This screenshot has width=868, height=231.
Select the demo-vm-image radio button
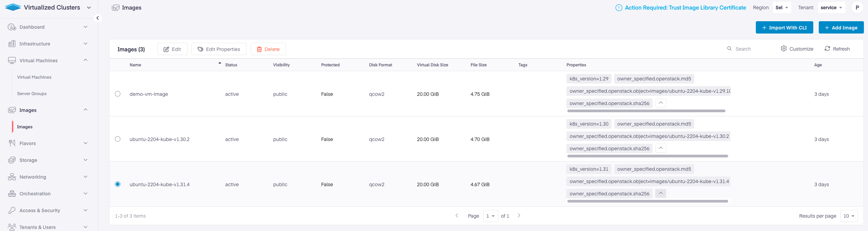click(x=118, y=94)
